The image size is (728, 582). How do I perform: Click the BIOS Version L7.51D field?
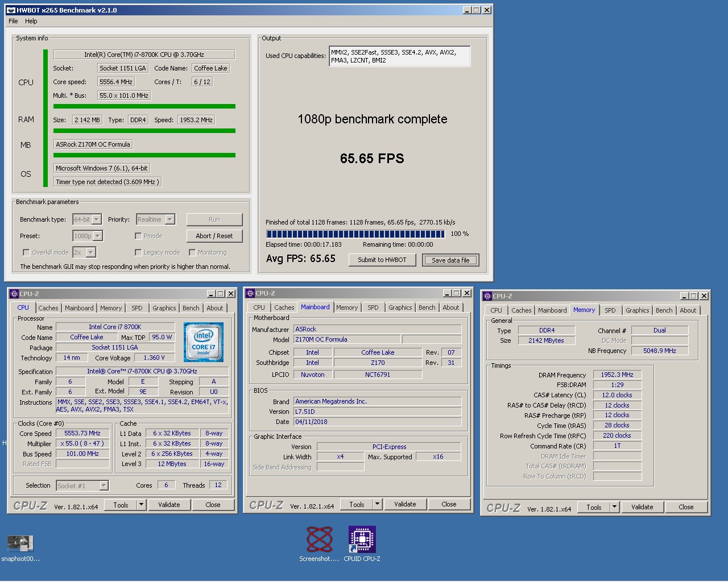point(377,411)
